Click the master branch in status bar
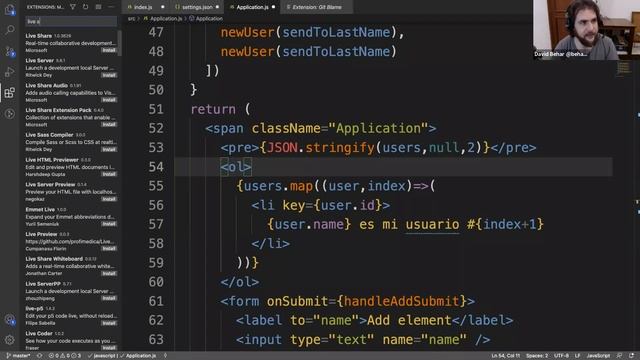The width and height of the screenshot is (640, 360). tap(18, 356)
